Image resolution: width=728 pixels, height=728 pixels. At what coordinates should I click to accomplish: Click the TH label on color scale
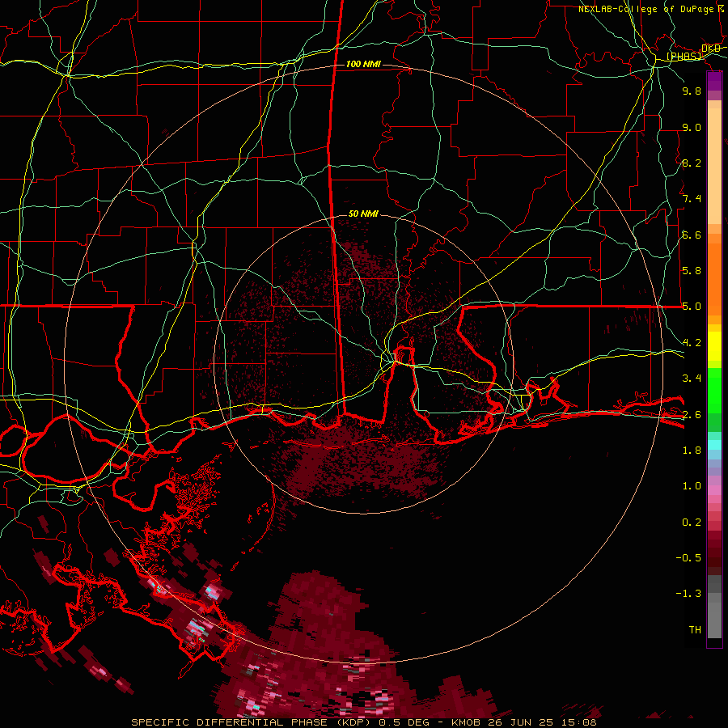[695, 630]
